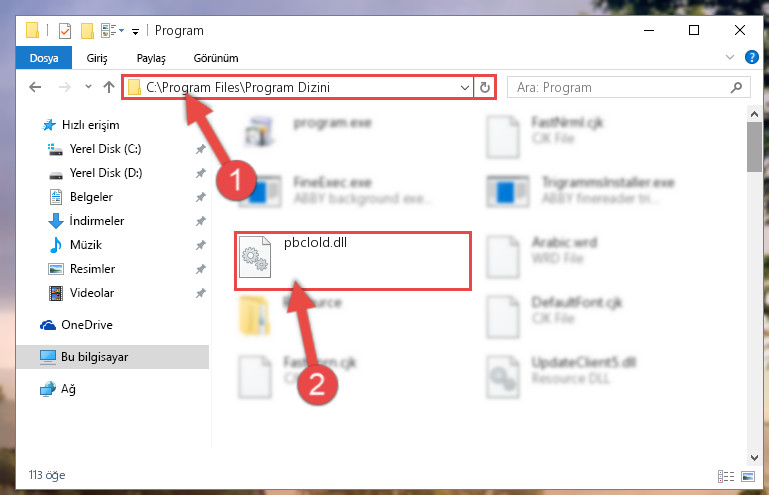
Task: Open address bar history dropdown
Action: (464, 88)
